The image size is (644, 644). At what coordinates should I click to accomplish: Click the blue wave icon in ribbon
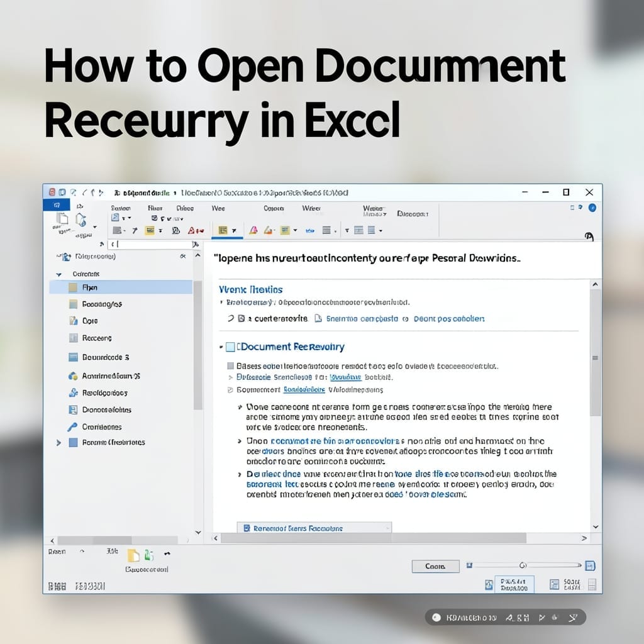point(310,231)
